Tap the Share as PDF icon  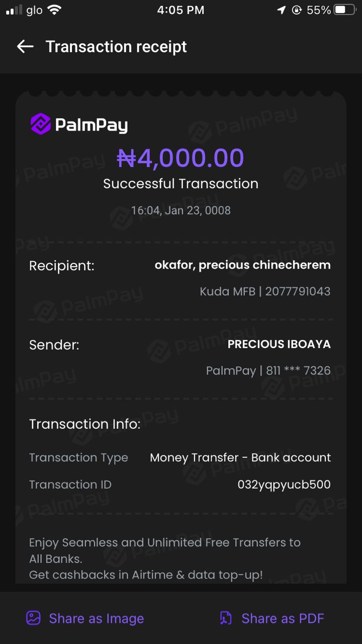[x=226, y=618]
